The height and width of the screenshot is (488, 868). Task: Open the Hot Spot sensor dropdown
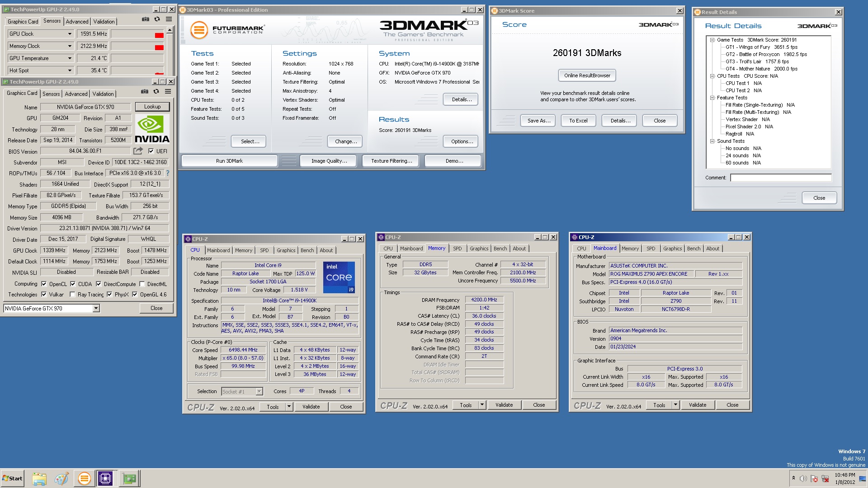[70, 70]
